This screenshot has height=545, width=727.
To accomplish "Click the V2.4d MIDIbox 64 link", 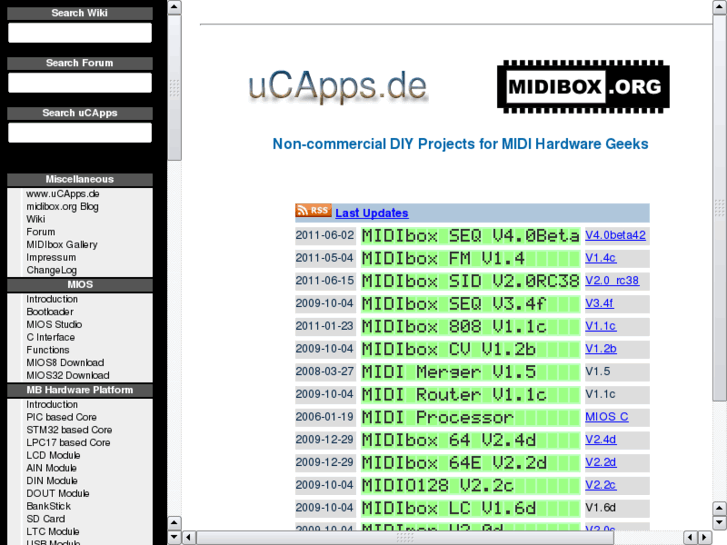I will coord(601,439).
